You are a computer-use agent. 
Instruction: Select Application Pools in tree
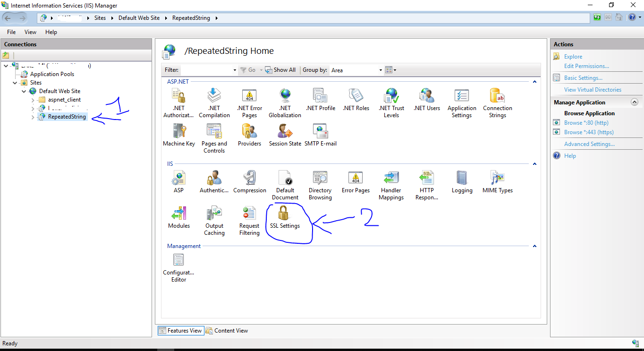click(52, 74)
